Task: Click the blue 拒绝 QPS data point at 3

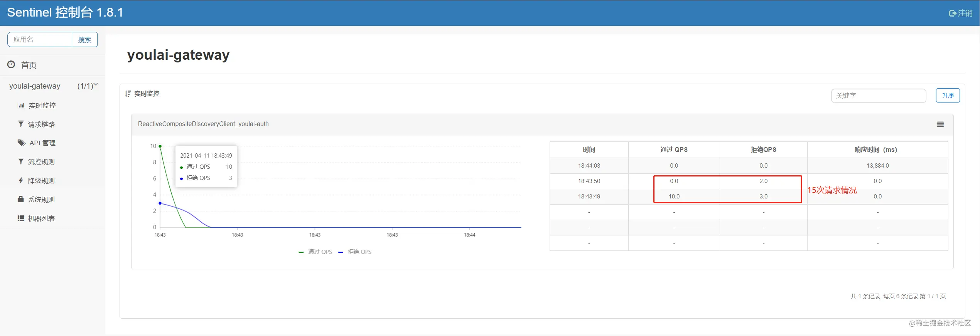Action: pyautogui.click(x=160, y=203)
